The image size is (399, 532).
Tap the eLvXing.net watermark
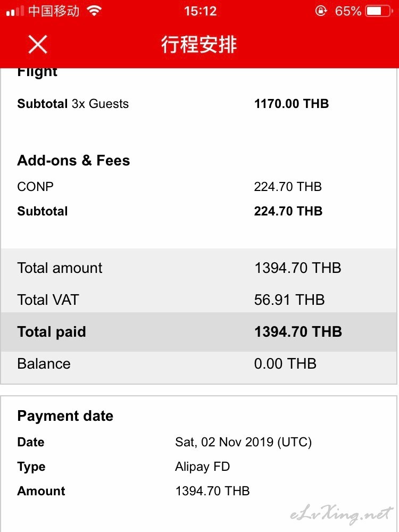click(342, 514)
